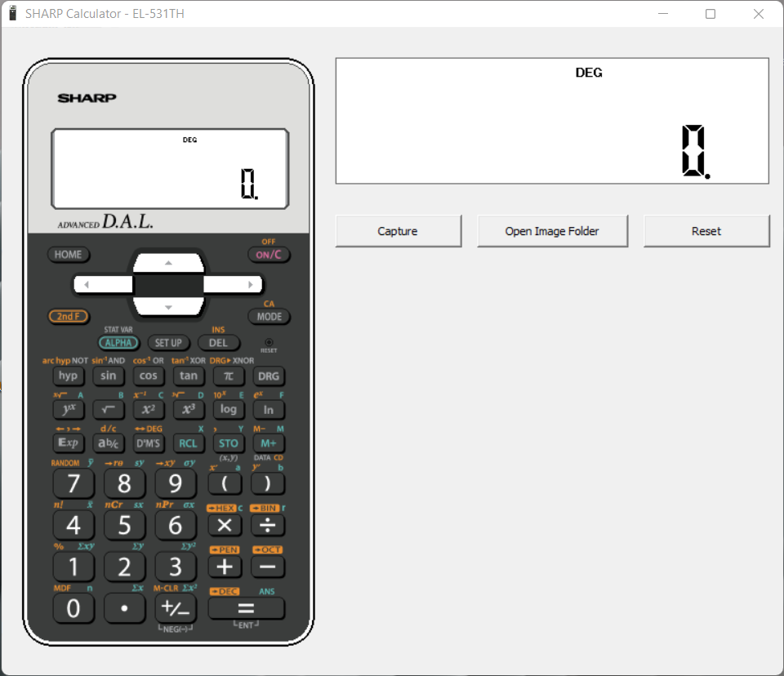This screenshot has width=784, height=676.
Task: Click the Open Image Folder button
Action: pos(552,231)
